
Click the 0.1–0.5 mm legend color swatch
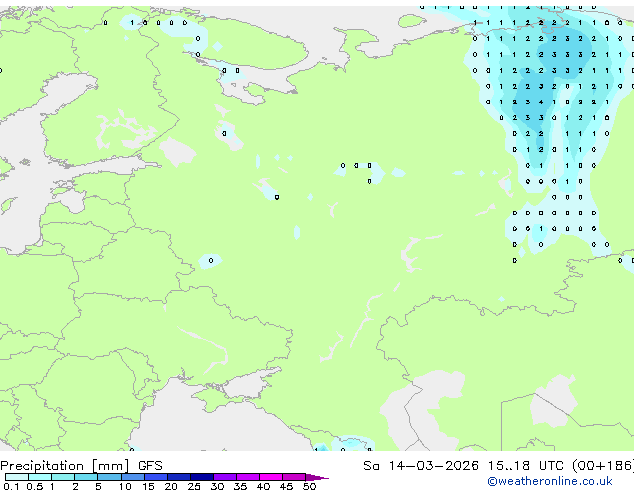tap(17, 477)
